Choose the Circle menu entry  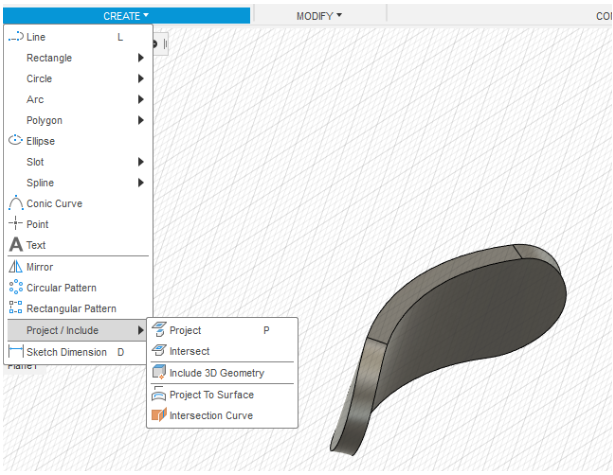point(78,79)
